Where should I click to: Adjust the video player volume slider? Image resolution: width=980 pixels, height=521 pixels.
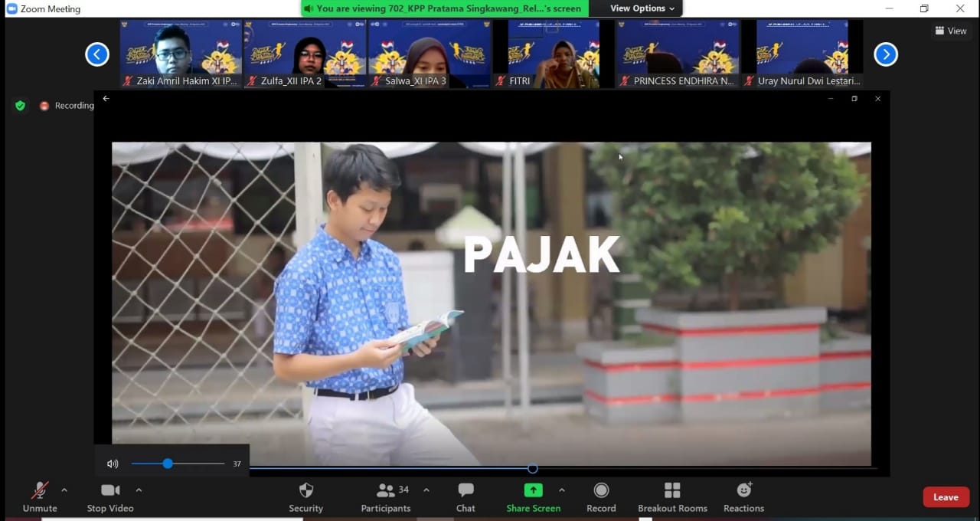(x=168, y=464)
